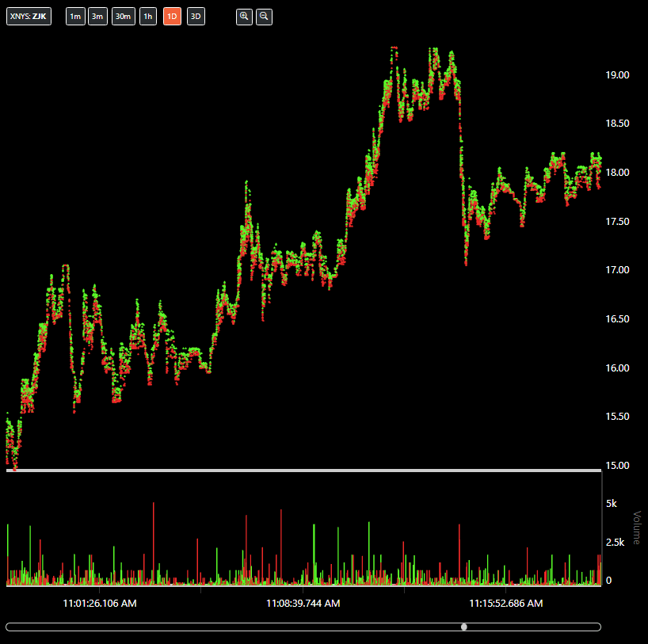
Task: Set chart interval to 1h
Action: point(148,17)
